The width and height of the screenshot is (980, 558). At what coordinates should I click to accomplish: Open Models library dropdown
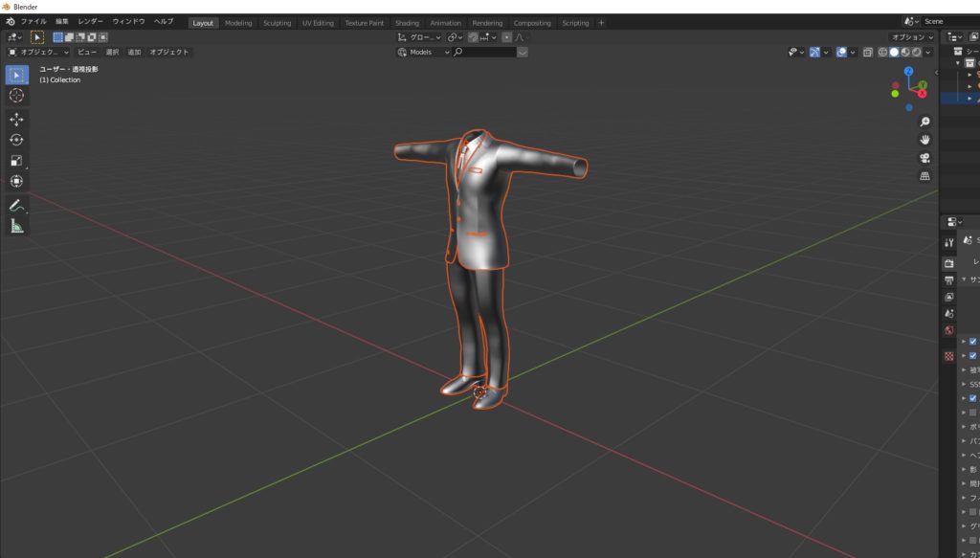pyautogui.click(x=423, y=53)
